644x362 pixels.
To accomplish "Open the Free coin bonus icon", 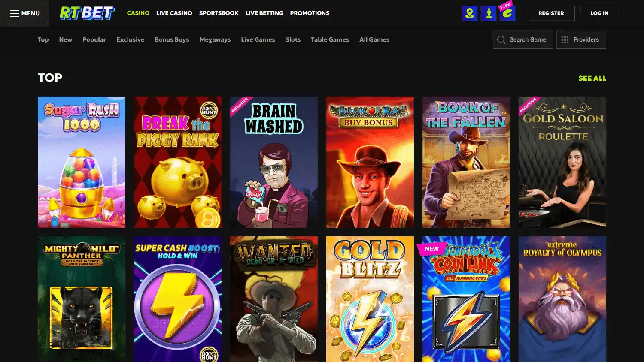I will tap(507, 13).
